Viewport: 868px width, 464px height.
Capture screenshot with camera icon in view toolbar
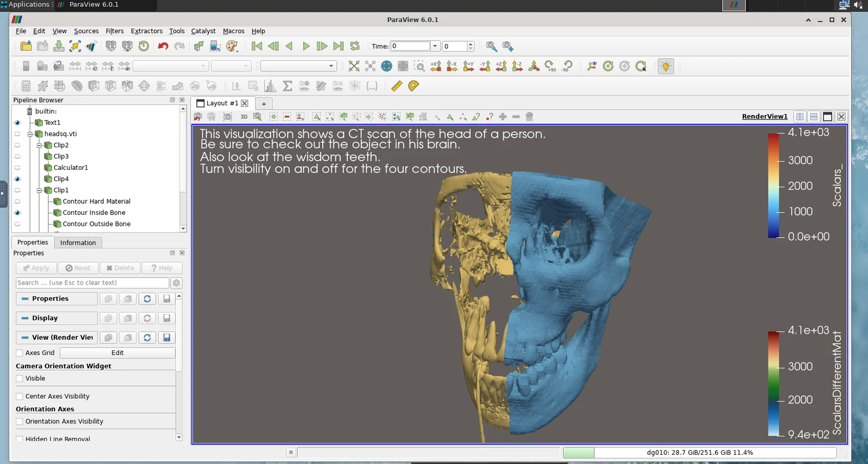pos(228,117)
